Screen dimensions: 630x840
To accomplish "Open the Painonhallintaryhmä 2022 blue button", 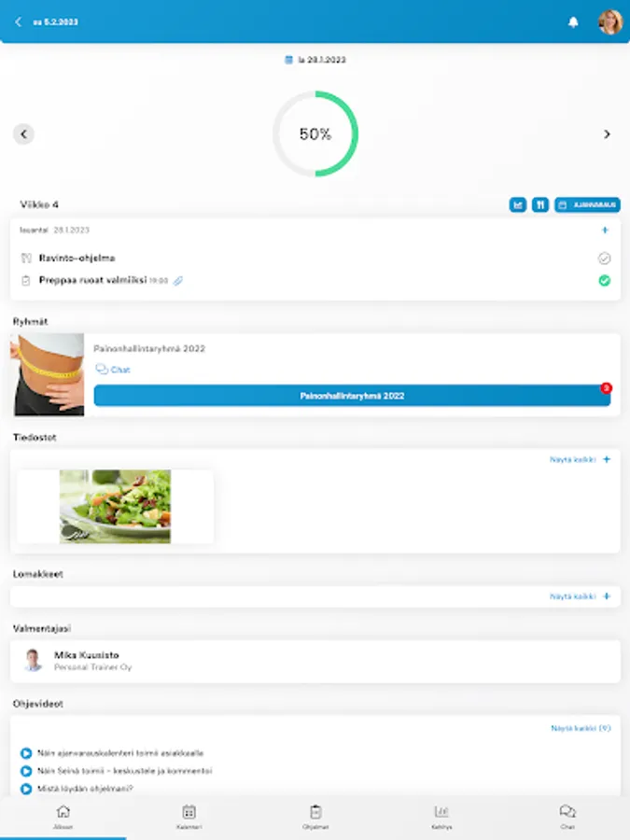I will (x=352, y=396).
